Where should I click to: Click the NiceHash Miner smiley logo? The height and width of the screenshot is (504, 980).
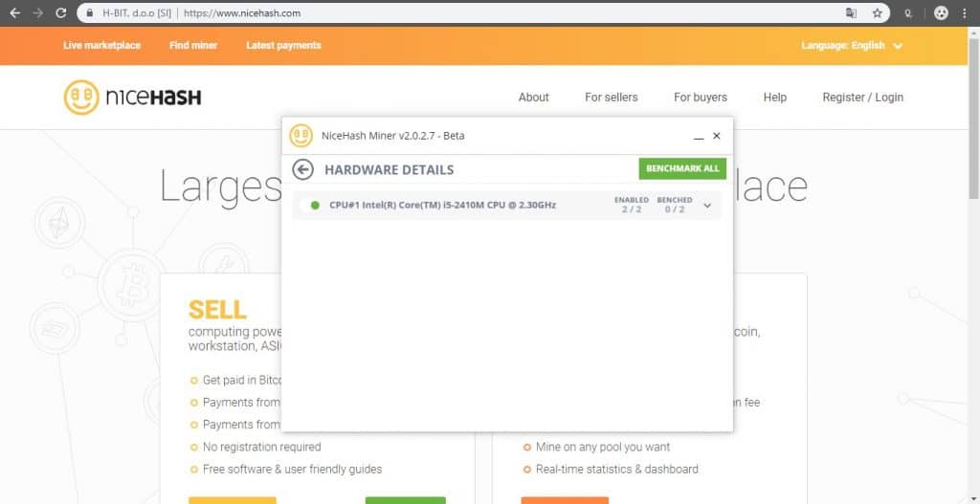[x=301, y=136]
